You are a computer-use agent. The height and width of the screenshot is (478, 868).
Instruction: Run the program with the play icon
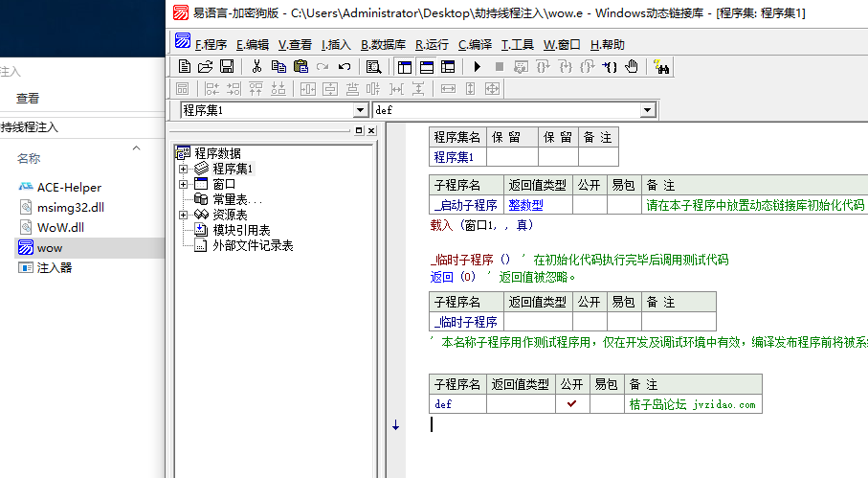point(478,67)
